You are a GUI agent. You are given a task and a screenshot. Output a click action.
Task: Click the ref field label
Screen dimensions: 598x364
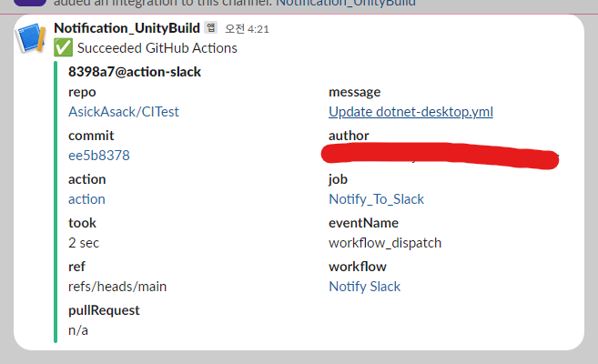76,267
